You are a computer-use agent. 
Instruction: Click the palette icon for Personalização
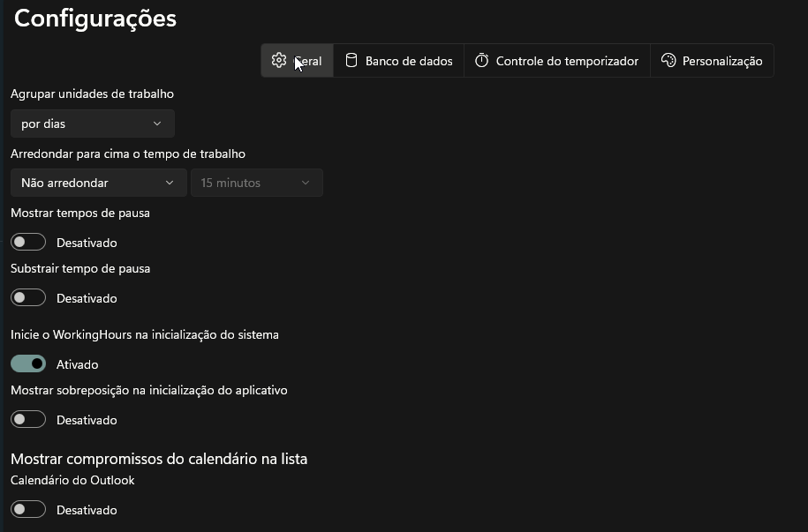(668, 61)
